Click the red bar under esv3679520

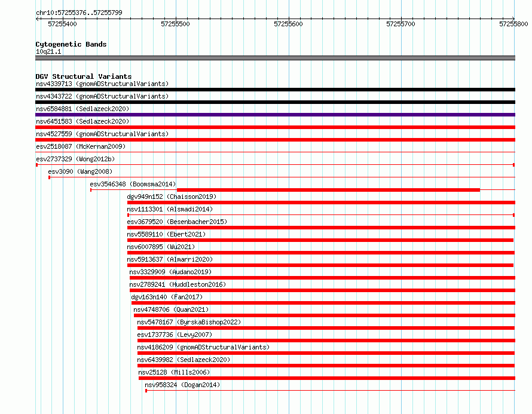tap(322, 228)
